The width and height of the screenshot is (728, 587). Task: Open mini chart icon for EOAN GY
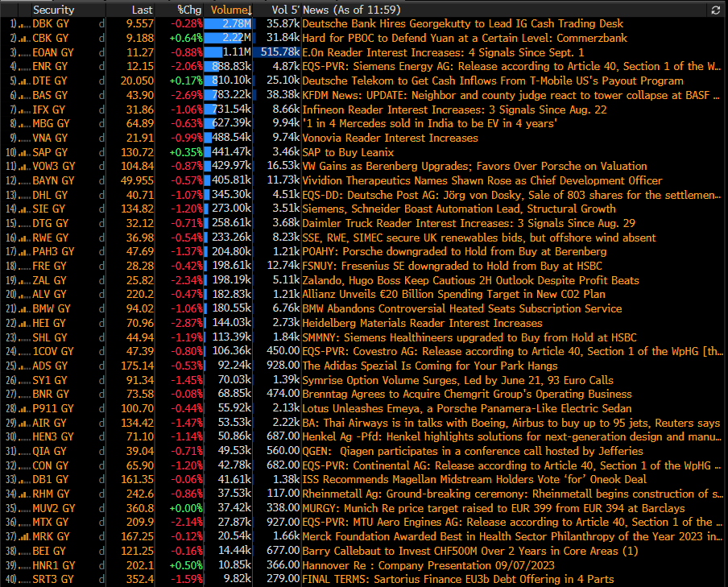click(25, 53)
